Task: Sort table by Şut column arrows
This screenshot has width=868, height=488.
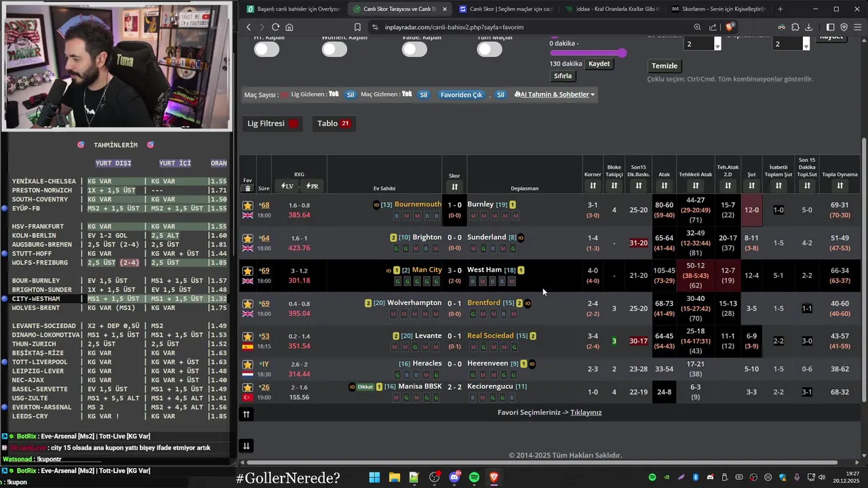Action: click(x=751, y=186)
